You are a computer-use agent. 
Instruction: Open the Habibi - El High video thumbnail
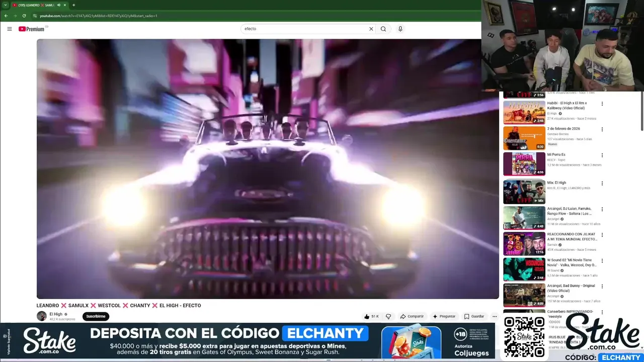[x=524, y=113]
